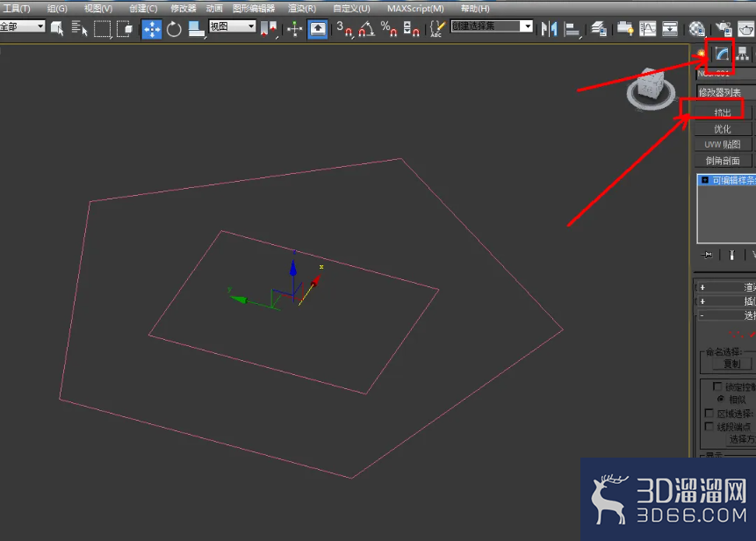Open reference coordinate 视图 dropdown
The height and width of the screenshot is (541, 756).
coord(232,26)
